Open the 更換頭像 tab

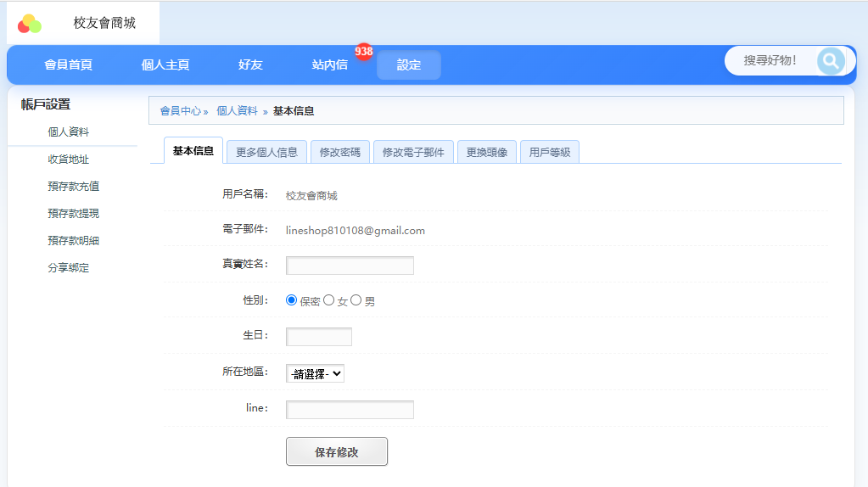click(487, 153)
